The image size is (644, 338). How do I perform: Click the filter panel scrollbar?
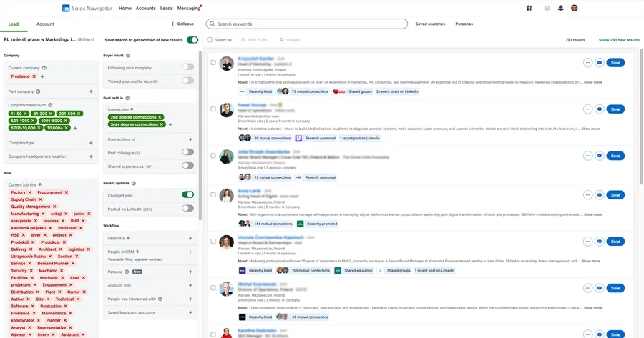(200, 135)
